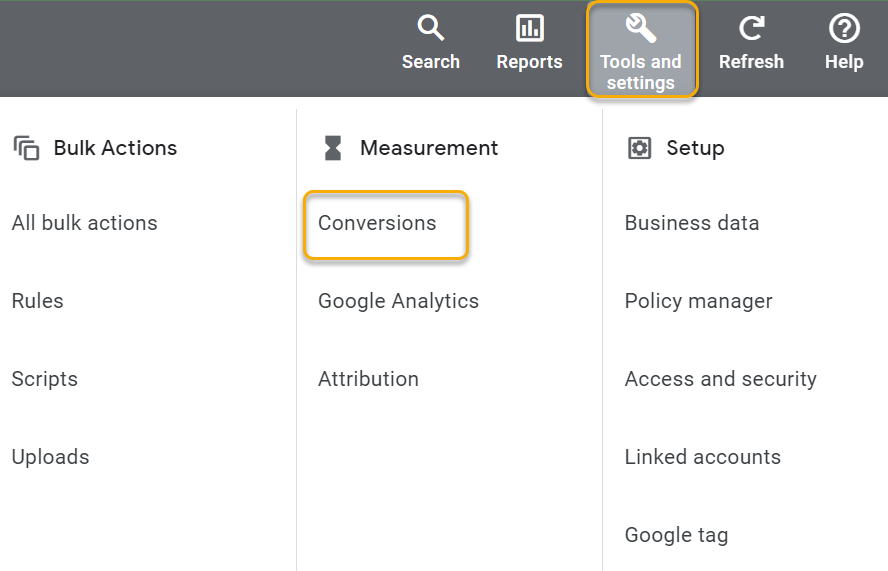
Task: Open Google tag settings
Action: coord(677,535)
